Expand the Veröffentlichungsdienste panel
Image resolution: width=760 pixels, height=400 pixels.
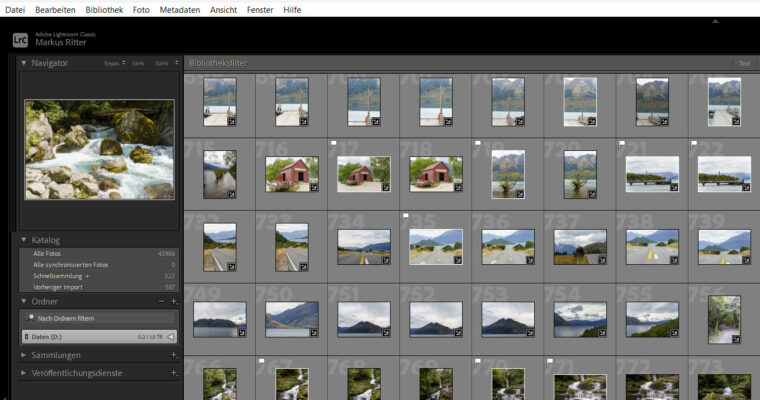[24, 373]
